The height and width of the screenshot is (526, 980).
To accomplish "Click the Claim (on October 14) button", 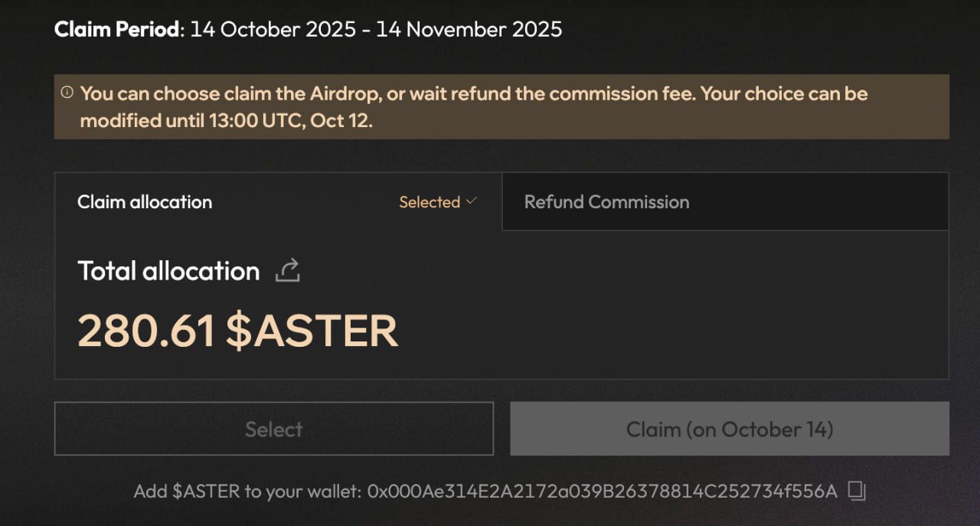I will [x=729, y=429].
